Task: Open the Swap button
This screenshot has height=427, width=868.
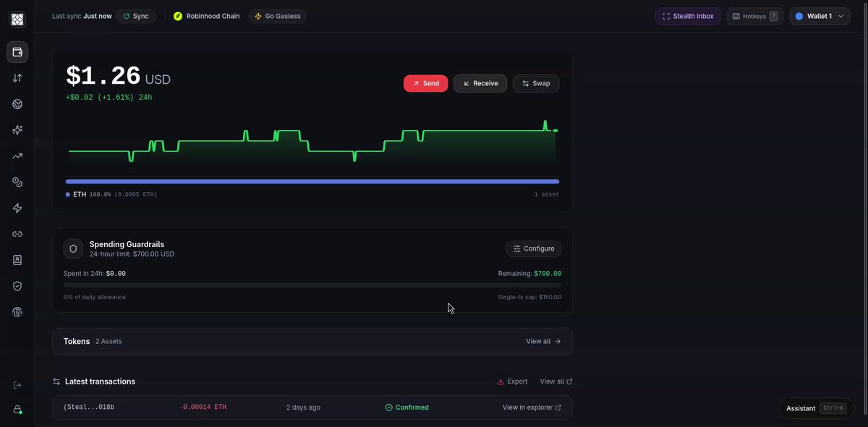Action: tap(536, 84)
